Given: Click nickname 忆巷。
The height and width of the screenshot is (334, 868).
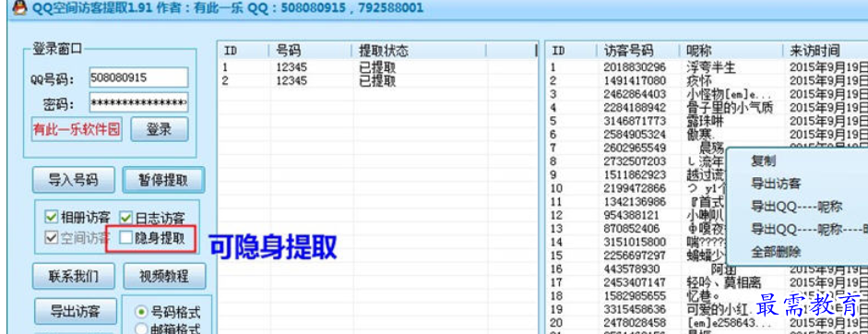Looking at the screenshot, I should click(704, 296).
